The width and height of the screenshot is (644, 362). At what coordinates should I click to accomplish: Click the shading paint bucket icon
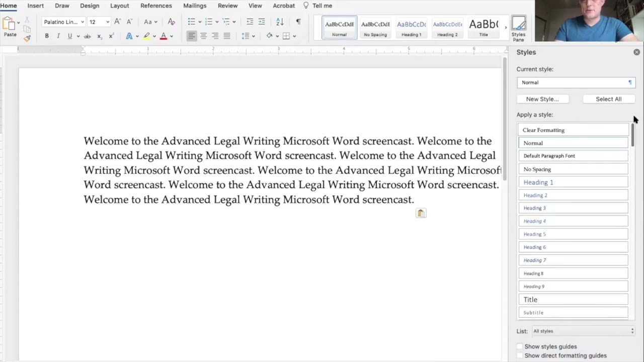click(x=270, y=36)
